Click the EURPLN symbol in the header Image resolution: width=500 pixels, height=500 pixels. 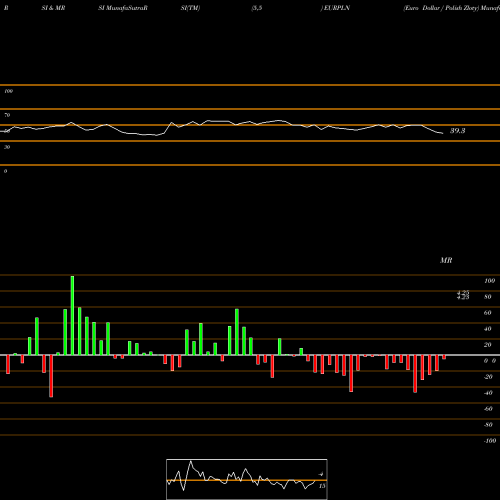point(336,8)
